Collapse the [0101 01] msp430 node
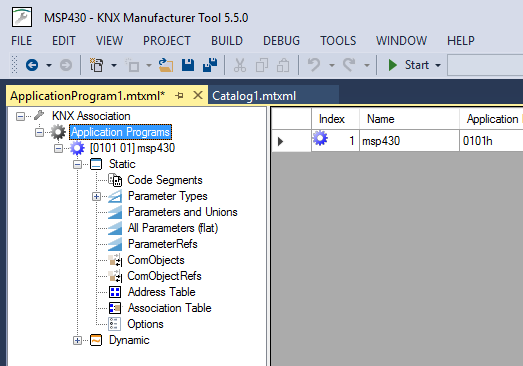 tap(58, 148)
